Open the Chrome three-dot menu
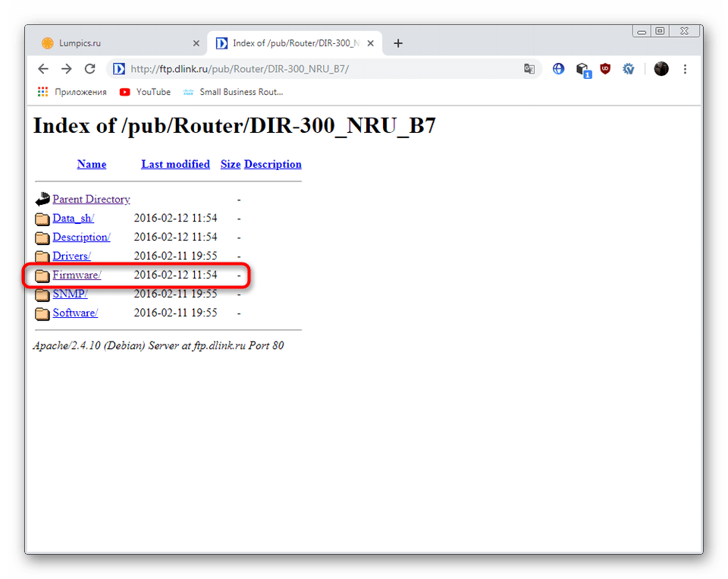 tap(685, 69)
